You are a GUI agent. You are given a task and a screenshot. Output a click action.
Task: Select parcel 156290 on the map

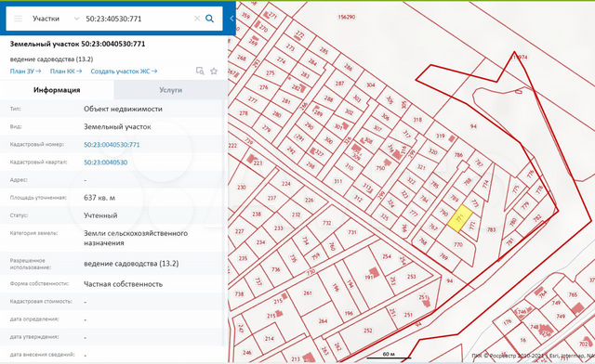[346, 17]
